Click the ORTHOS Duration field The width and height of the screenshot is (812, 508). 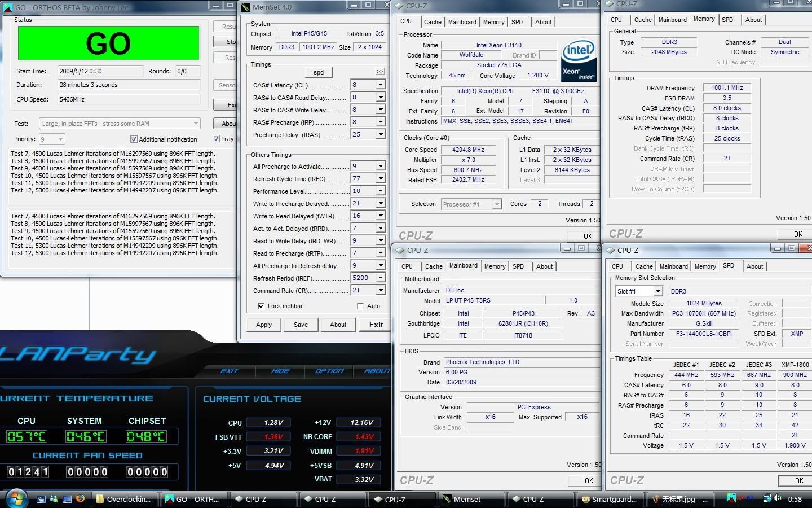click(x=129, y=85)
